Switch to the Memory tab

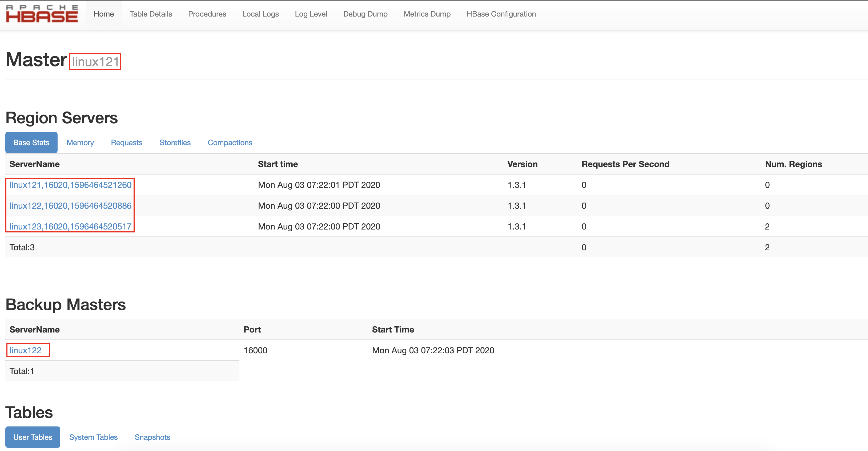[x=80, y=142]
